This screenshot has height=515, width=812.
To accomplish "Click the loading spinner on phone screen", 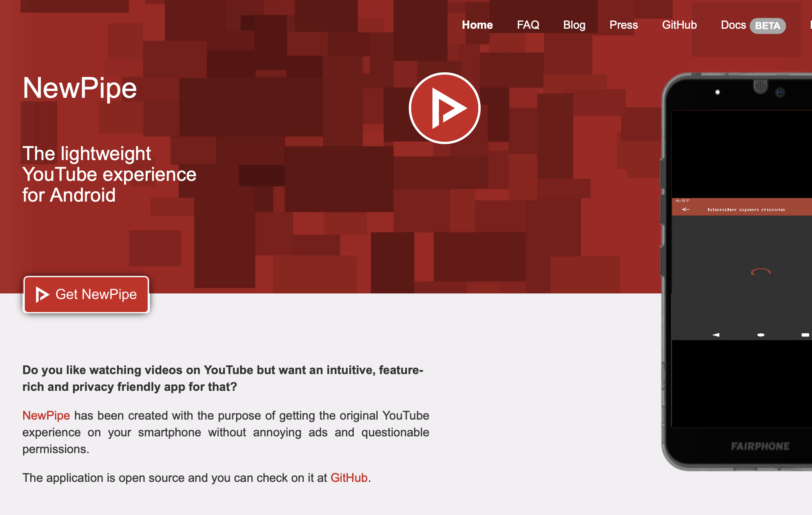I will 761,273.
